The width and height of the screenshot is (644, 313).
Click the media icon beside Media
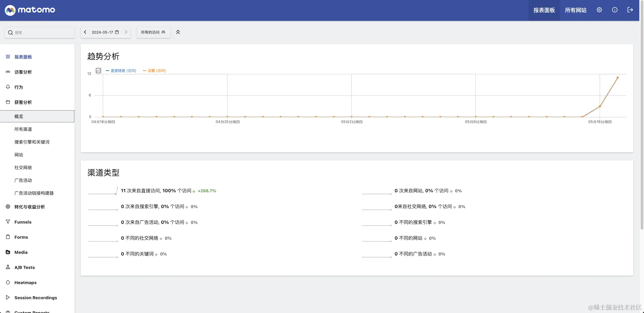point(8,252)
